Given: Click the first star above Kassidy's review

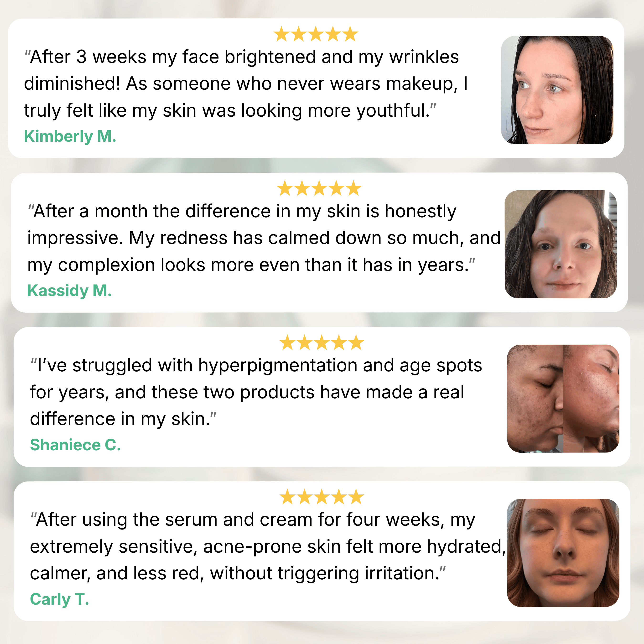Looking at the screenshot, I should (x=285, y=188).
